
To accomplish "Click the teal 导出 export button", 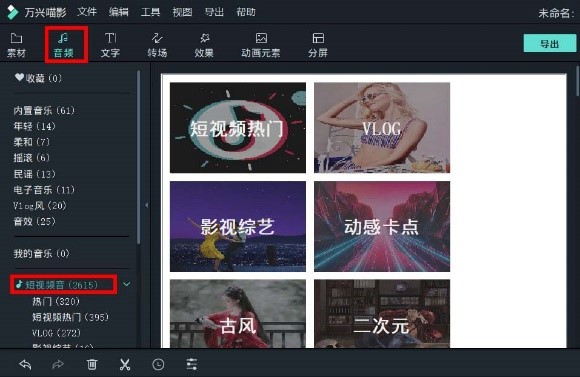I will 550,44.
